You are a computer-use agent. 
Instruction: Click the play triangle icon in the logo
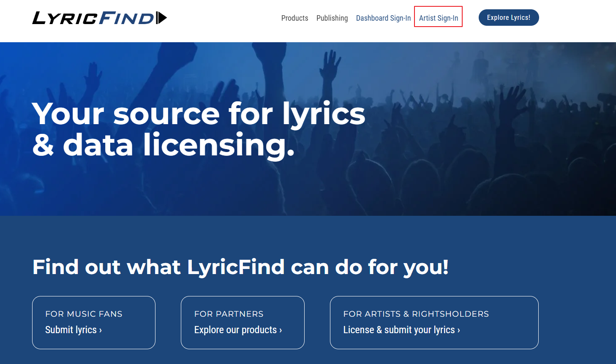tap(162, 18)
